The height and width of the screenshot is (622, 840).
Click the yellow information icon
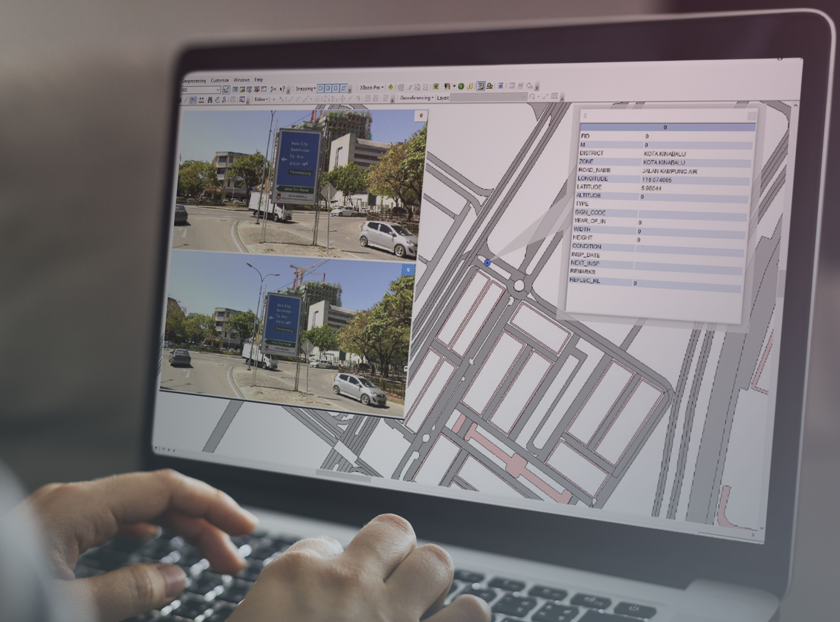tap(470, 87)
